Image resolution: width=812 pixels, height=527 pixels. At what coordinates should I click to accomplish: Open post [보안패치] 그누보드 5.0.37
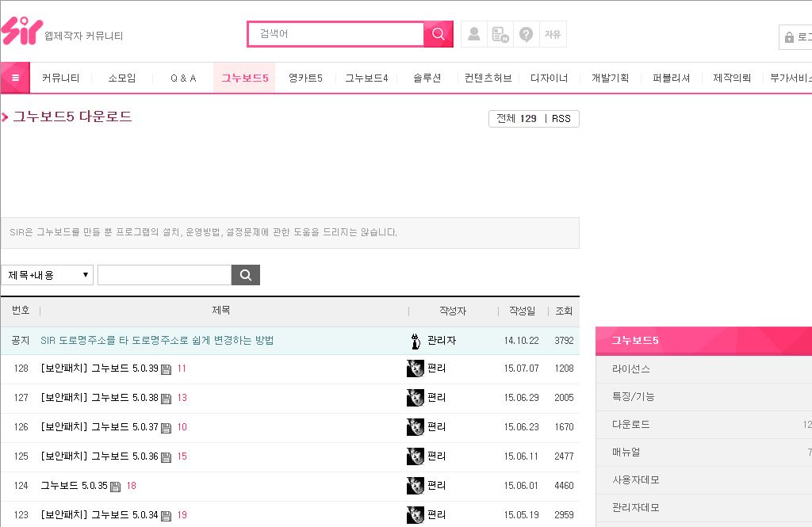(x=99, y=426)
